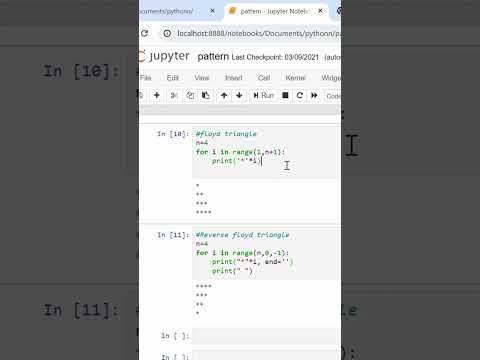Click the 'for i in range(1,n+1):' line
Viewport: 480px width, 360px height.
pyautogui.click(x=240, y=152)
